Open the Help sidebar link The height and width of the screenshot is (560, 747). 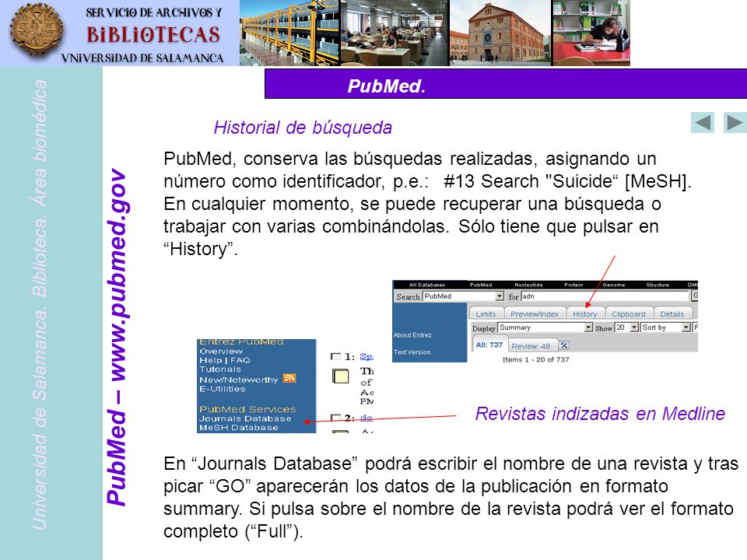[x=211, y=360]
